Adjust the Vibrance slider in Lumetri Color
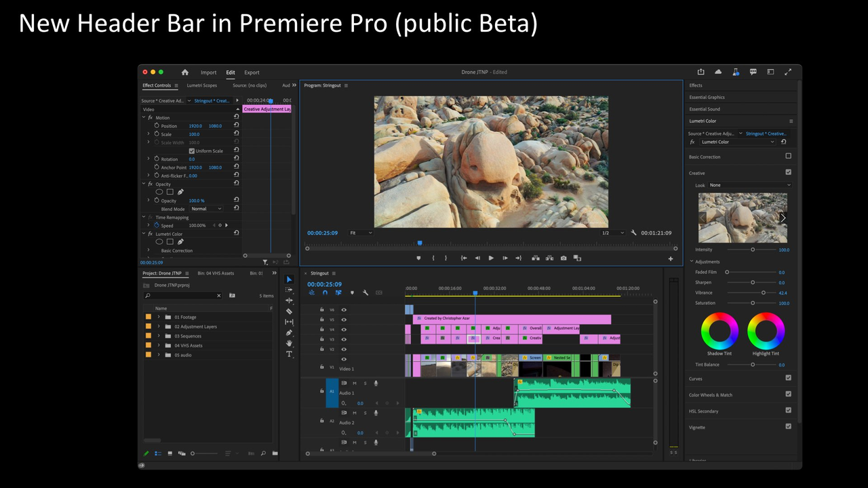868x488 pixels. pyautogui.click(x=763, y=292)
